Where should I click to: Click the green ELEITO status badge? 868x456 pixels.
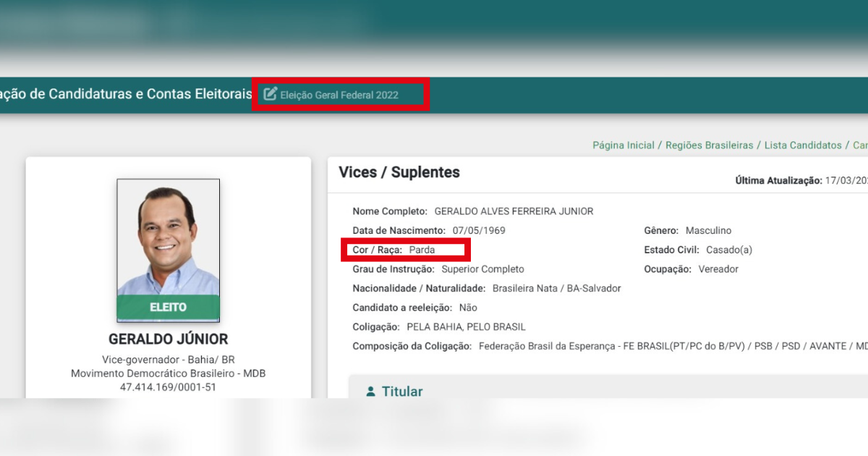tap(169, 308)
